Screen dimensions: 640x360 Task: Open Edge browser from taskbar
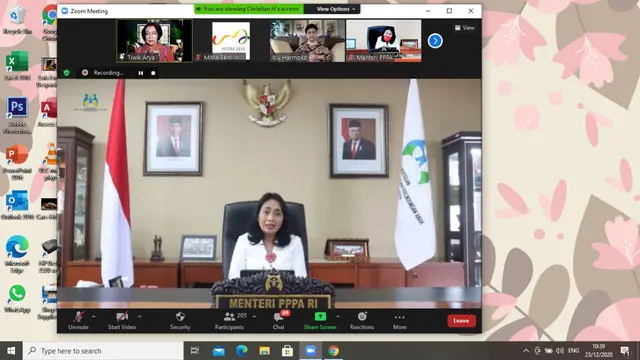click(x=242, y=351)
